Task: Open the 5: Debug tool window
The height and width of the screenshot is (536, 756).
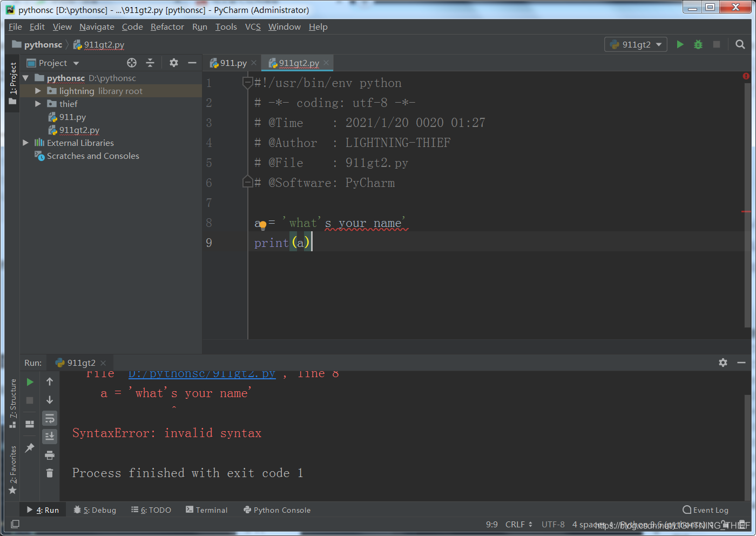Action: [95, 510]
